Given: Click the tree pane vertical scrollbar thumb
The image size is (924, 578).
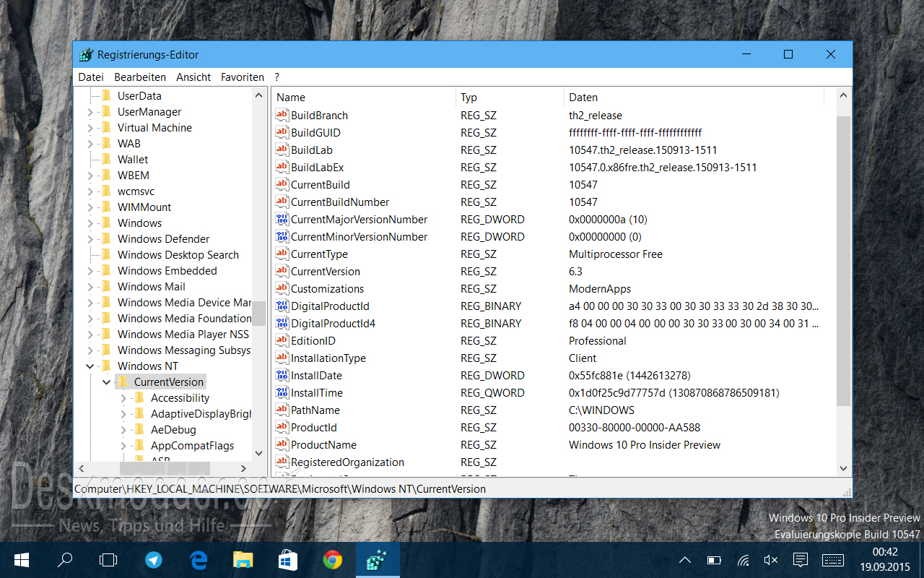Looking at the screenshot, I should point(259,314).
